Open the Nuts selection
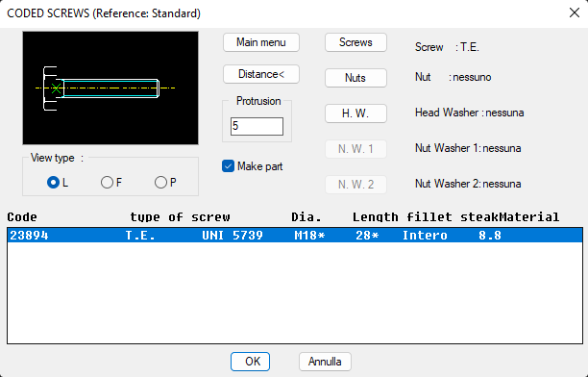The height and width of the screenshot is (377, 588). pyautogui.click(x=355, y=78)
